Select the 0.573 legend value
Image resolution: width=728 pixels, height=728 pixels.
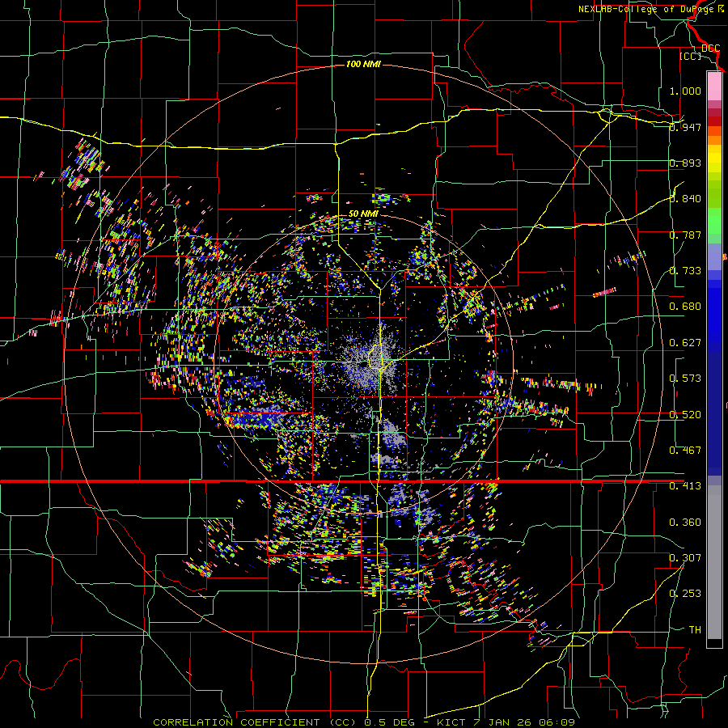[685, 379]
